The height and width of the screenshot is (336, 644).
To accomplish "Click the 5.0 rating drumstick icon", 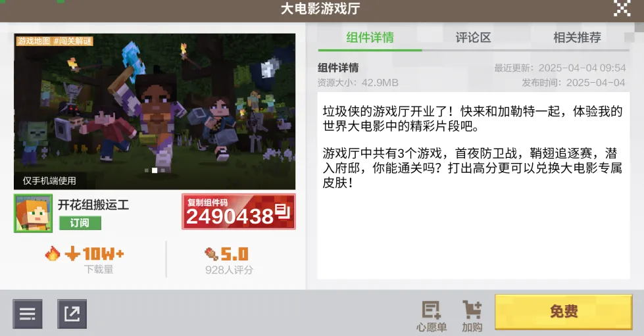I will 212,254.
